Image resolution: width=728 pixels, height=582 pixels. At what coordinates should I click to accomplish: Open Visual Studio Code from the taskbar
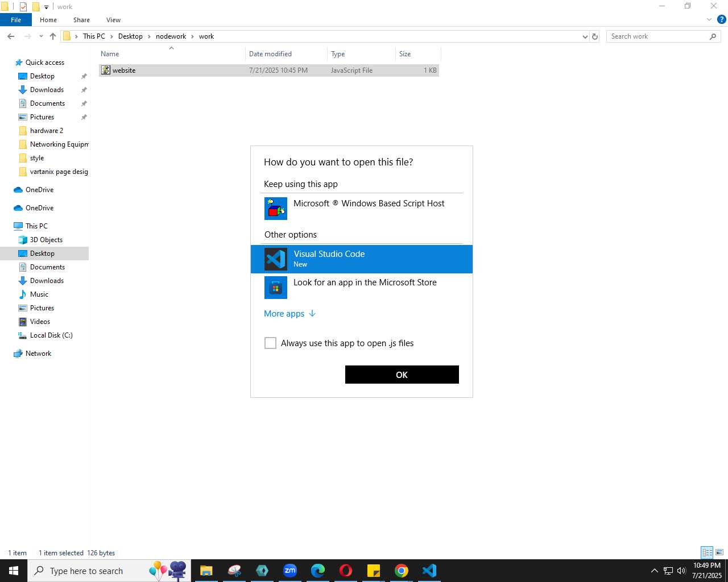(x=429, y=571)
